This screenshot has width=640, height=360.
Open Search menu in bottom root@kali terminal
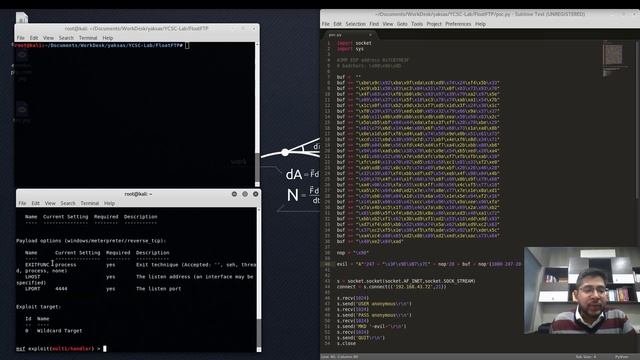click(x=68, y=203)
